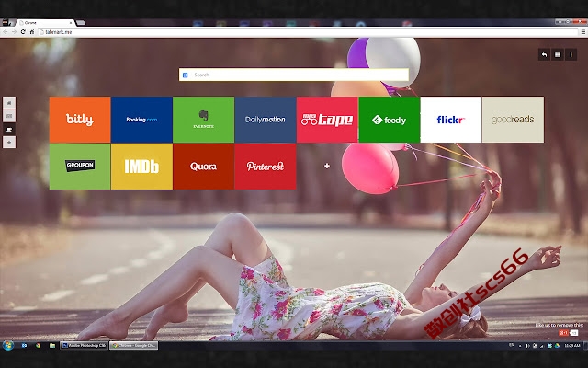Open the vertical dots options at top right
Screen dimensions: 588x368
click(x=571, y=55)
